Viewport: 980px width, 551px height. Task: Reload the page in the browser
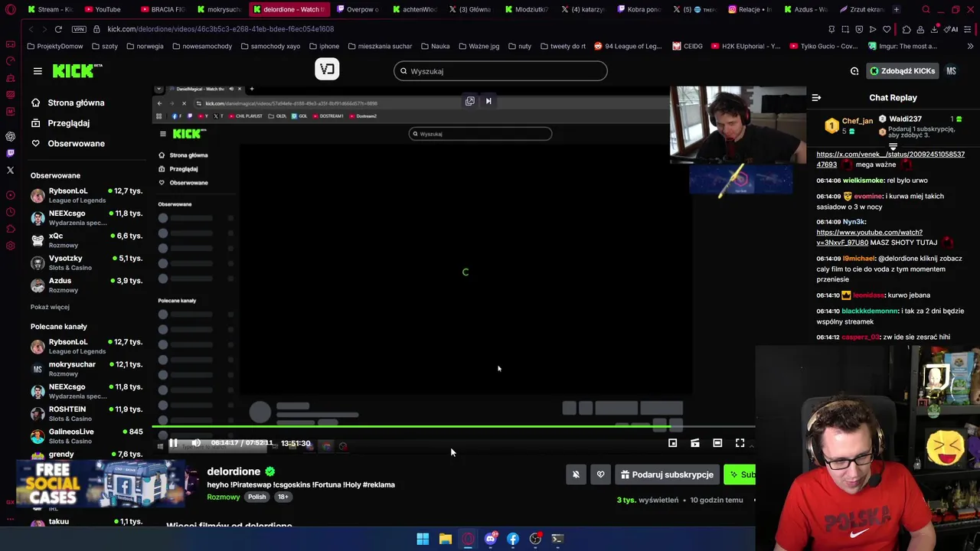tap(58, 29)
